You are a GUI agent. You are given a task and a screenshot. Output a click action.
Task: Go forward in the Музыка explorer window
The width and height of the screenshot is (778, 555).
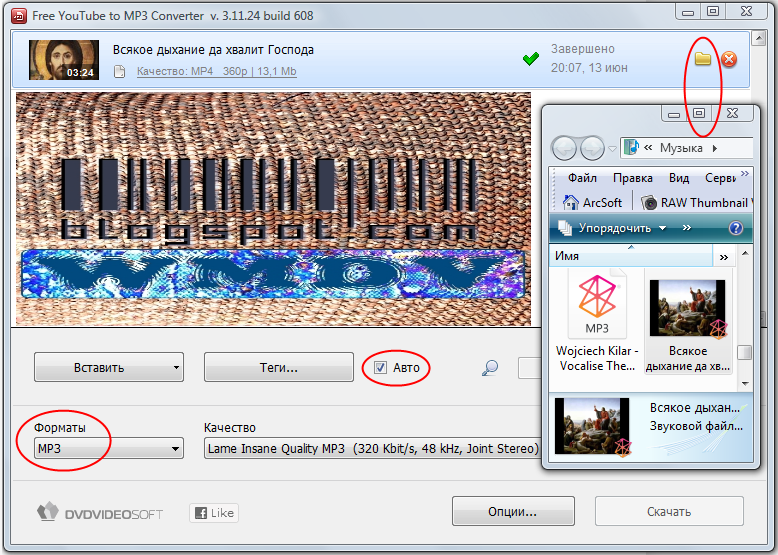pos(592,148)
